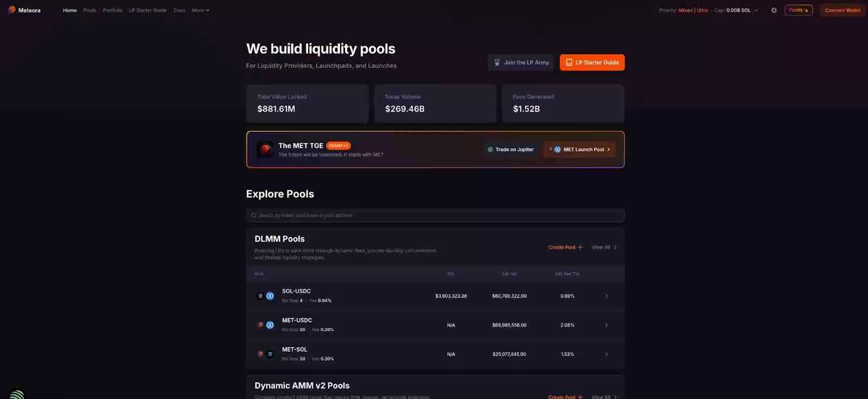Click the MET-USDC pool token pair icon

pos(265,325)
